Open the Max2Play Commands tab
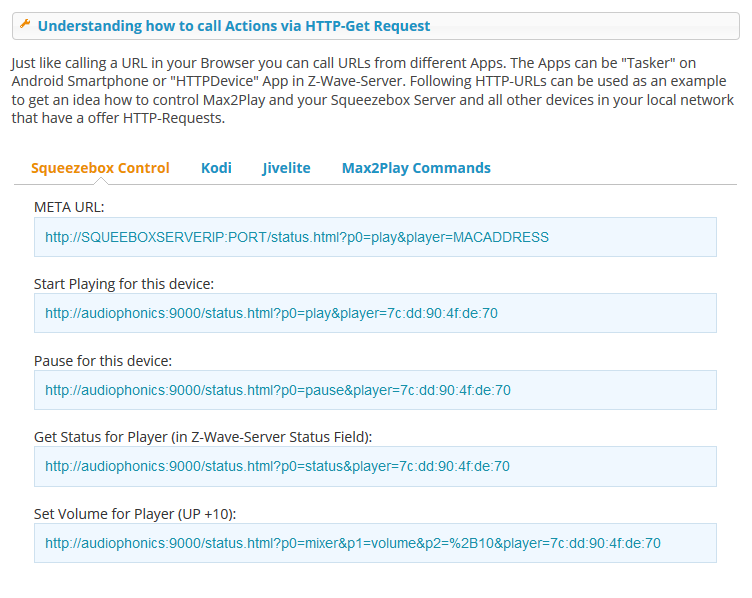Image resolution: width=752 pixels, height=598 pixels. [416, 168]
